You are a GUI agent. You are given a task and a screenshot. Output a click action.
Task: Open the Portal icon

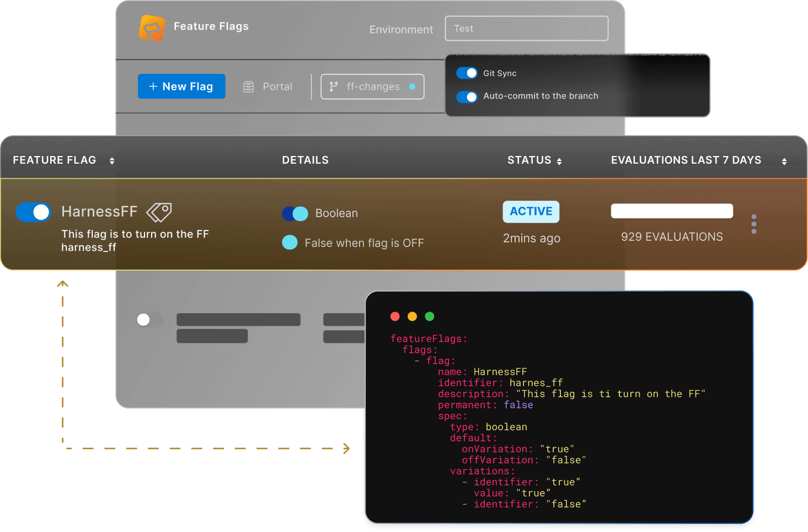pos(249,87)
